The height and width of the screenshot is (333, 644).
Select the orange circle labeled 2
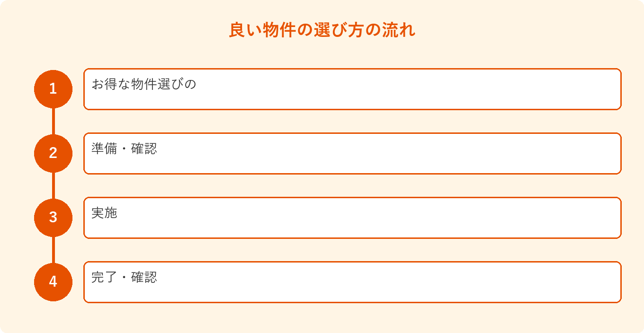coord(53,153)
